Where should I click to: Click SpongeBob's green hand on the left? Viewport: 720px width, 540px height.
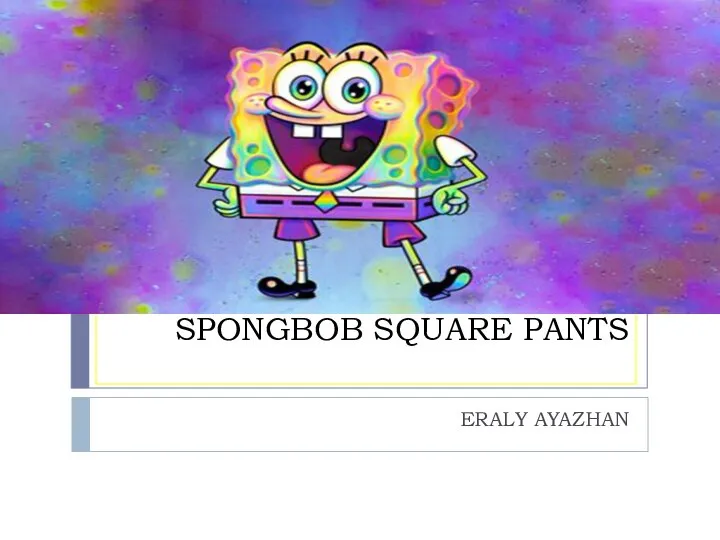click(226, 203)
